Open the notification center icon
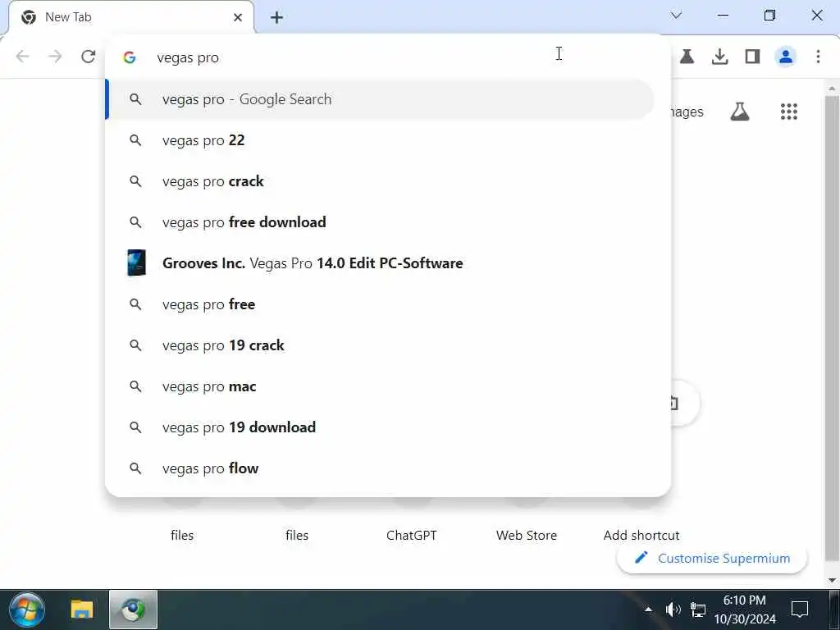The width and height of the screenshot is (840, 630). click(800, 609)
